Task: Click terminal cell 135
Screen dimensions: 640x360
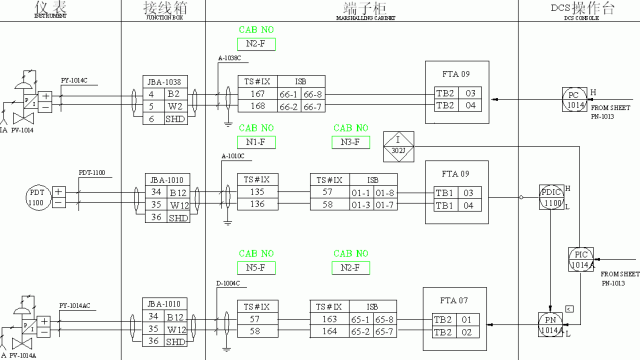Action: (258, 192)
